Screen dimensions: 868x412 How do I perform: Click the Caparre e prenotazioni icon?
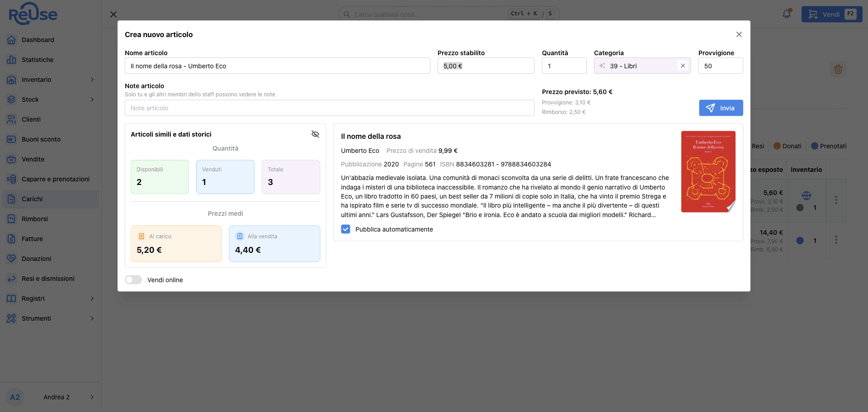tap(11, 179)
